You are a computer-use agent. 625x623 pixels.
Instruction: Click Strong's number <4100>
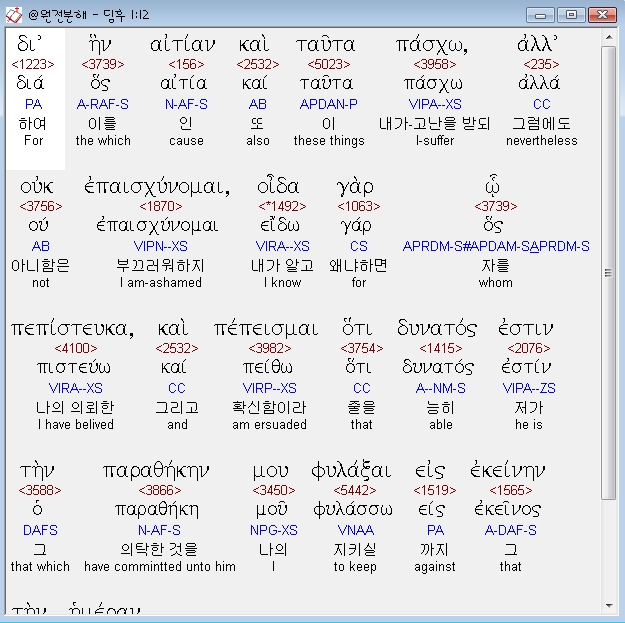click(x=76, y=348)
